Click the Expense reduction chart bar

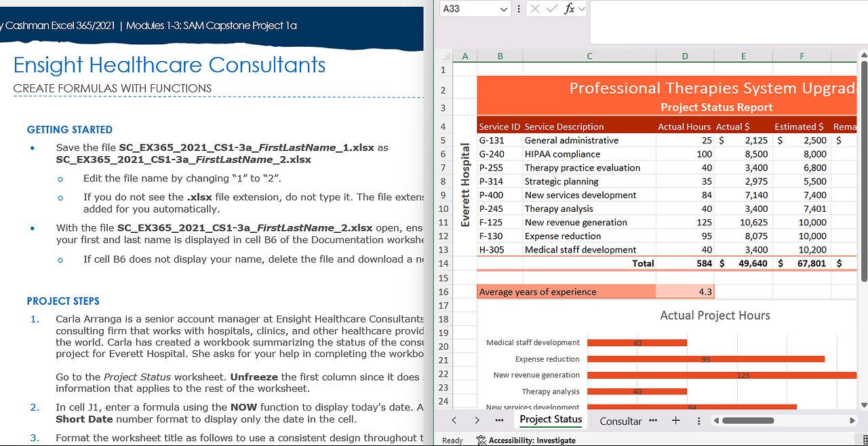tap(706, 359)
